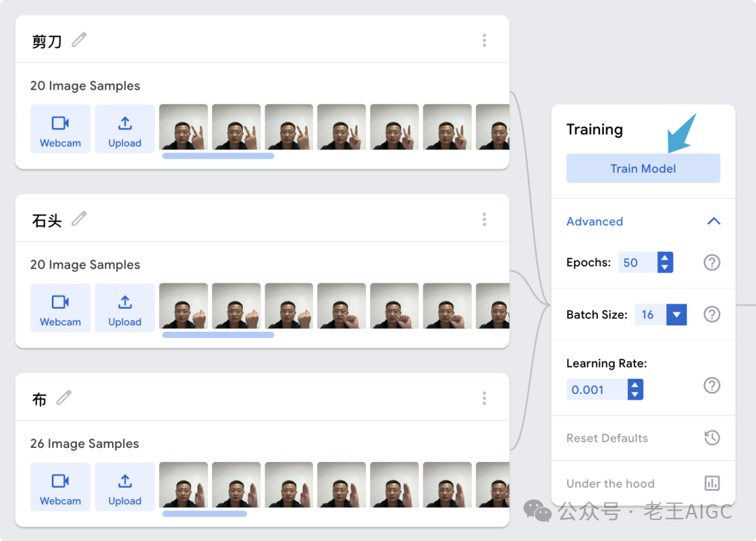Image resolution: width=756 pixels, height=541 pixels.
Task: Click the Train Model button
Action: point(643,168)
